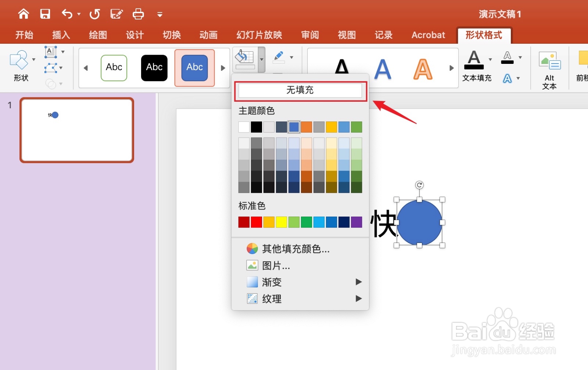588x370 pixels.
Task: Choose purple standard color
Action: coord(356,222)
